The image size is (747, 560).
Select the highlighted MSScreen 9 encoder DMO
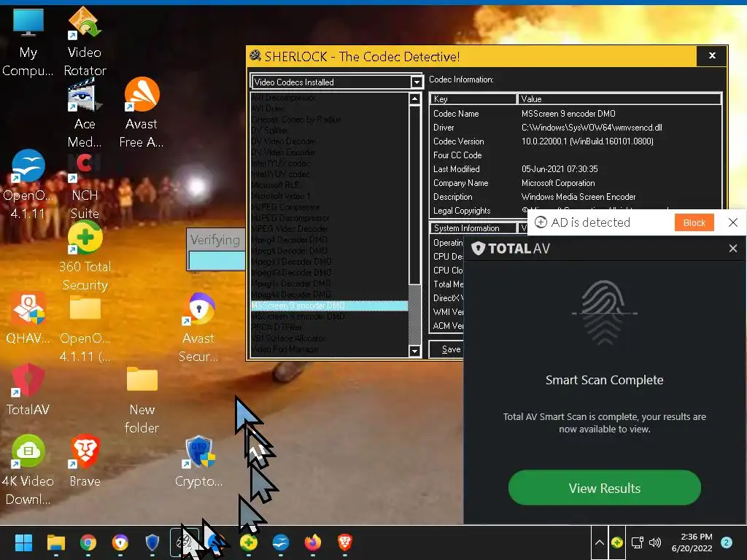[330, 306]
